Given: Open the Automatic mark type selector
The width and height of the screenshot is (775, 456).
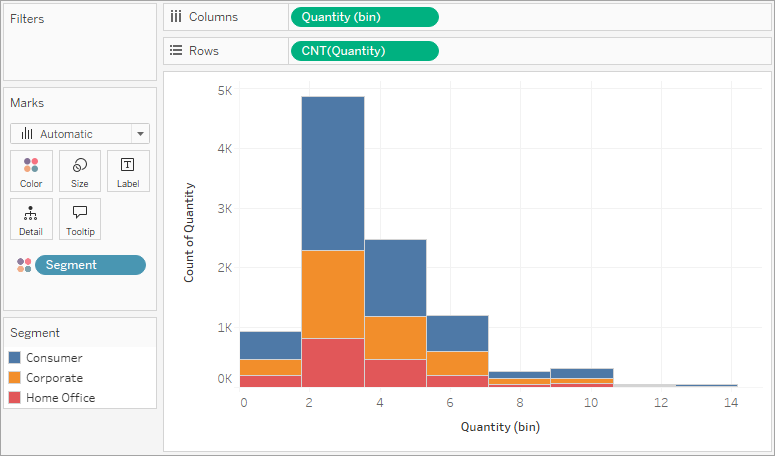Looking at the screenshot, I should [x=80, y=134].
